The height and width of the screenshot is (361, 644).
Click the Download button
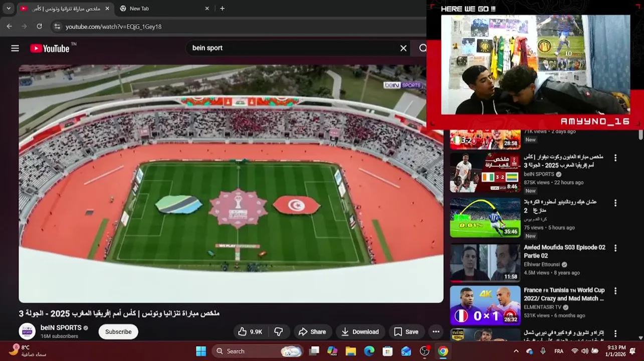(x=360, y=332)
